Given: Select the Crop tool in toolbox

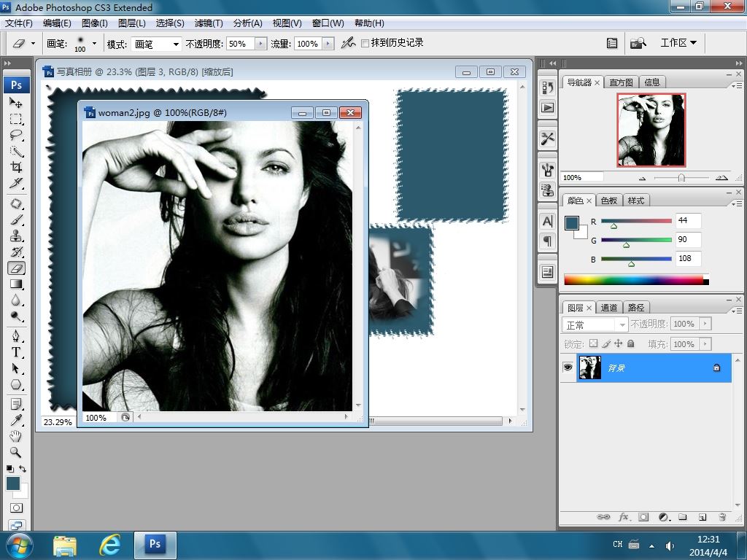Looking at the screenshot, I should [16, 167].
